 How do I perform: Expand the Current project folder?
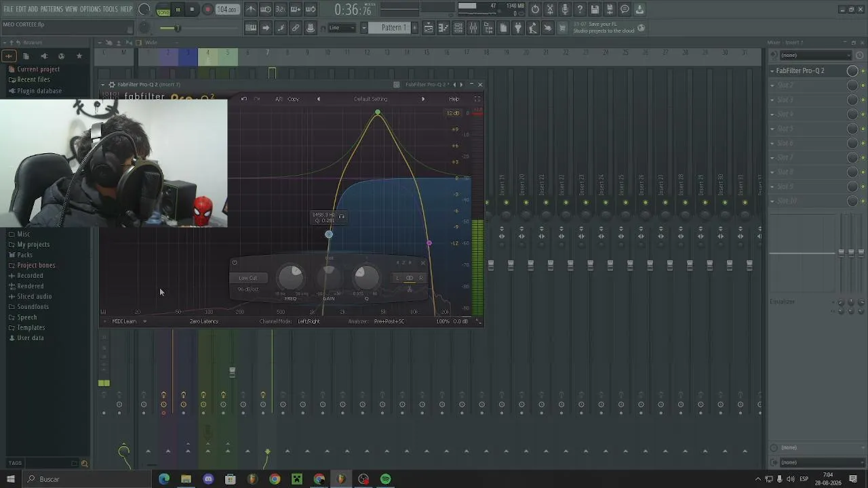38,69
